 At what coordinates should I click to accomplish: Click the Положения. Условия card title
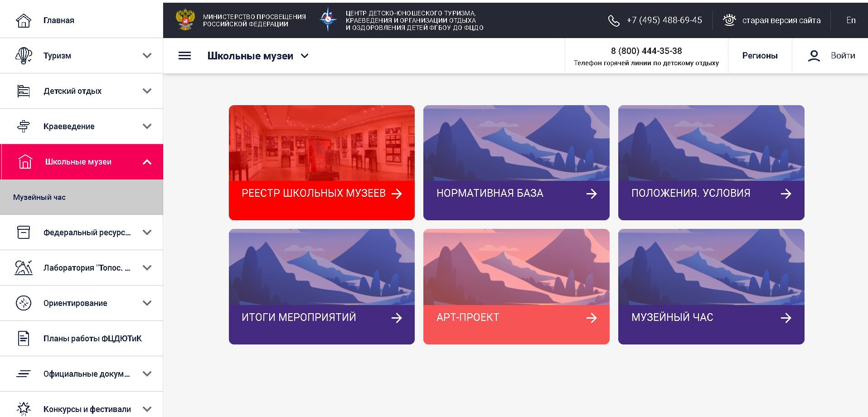point(691,193)
